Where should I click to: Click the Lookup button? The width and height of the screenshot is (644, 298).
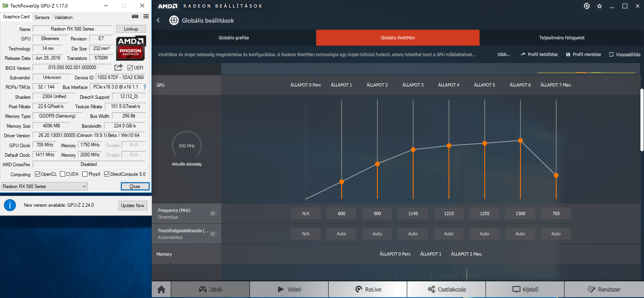131,29
